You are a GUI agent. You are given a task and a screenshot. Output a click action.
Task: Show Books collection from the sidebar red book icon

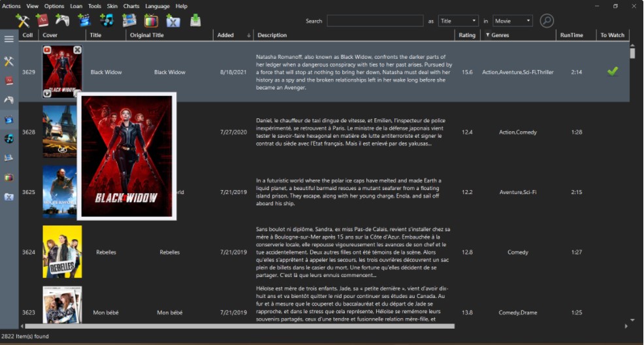tap(9, 80)
